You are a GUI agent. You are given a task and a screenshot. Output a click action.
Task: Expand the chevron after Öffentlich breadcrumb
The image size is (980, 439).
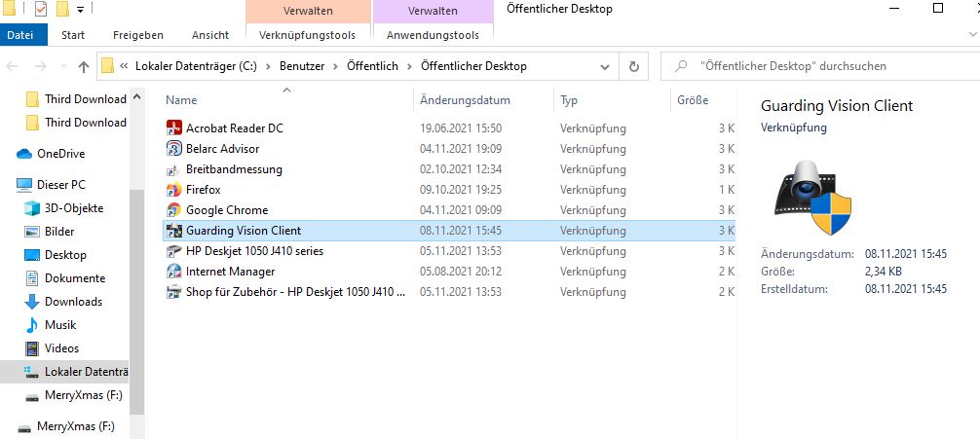409,66
